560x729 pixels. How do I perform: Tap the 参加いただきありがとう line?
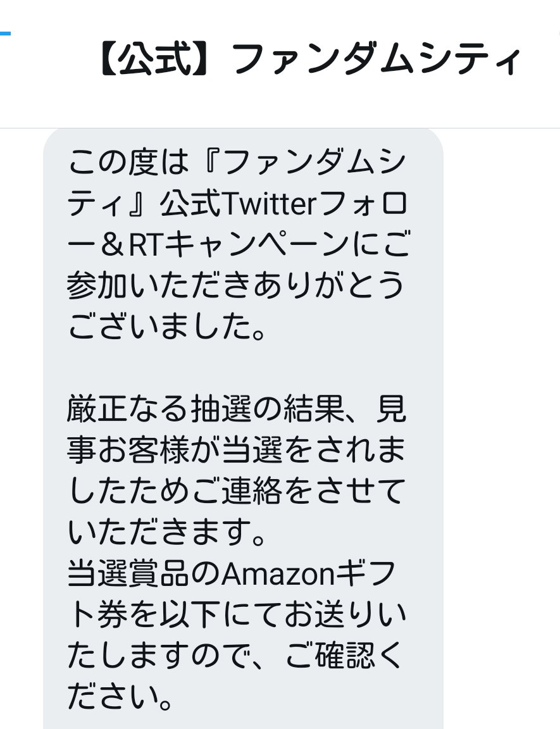(236, 285)
